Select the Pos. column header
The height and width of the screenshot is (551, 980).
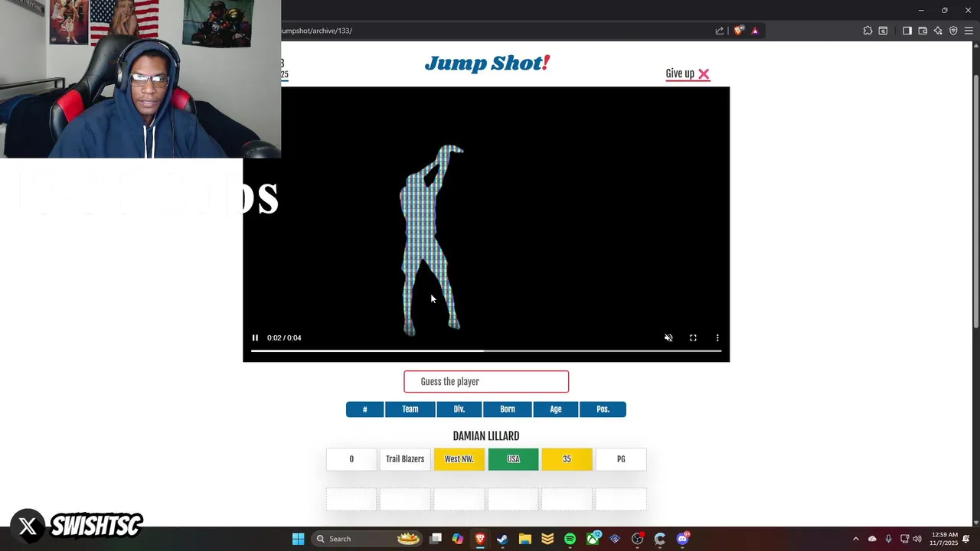click(603, 409)
